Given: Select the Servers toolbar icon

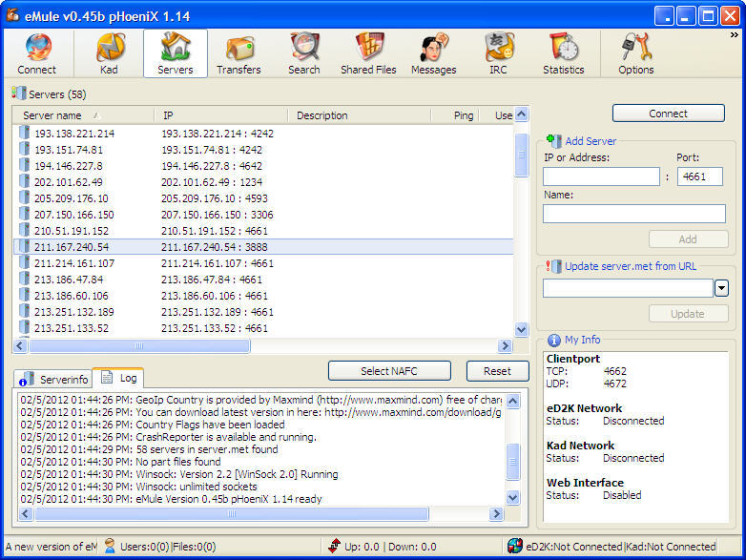Looking at the screenshot, I should pyautogui.click(x=176, y=53).
